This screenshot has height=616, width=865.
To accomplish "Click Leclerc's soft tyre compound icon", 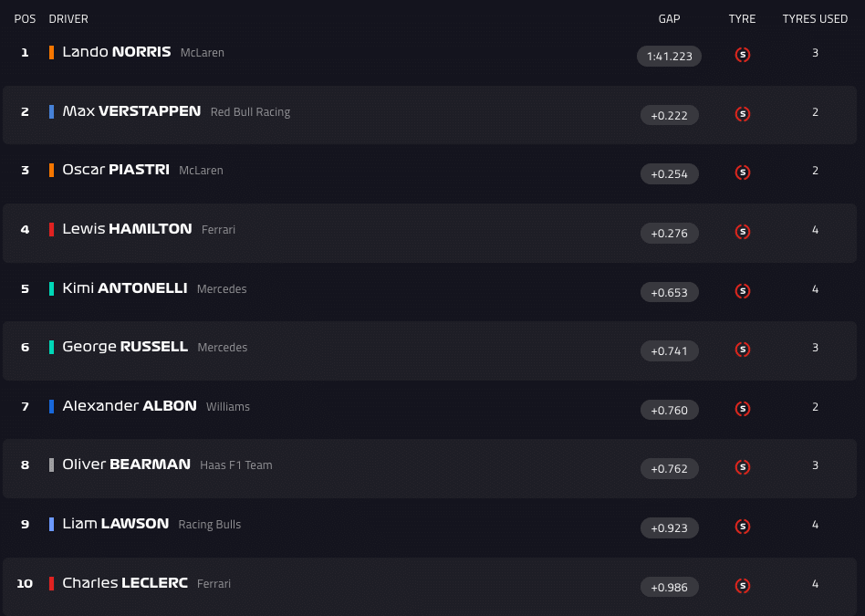I will click(x=743, y=586).
